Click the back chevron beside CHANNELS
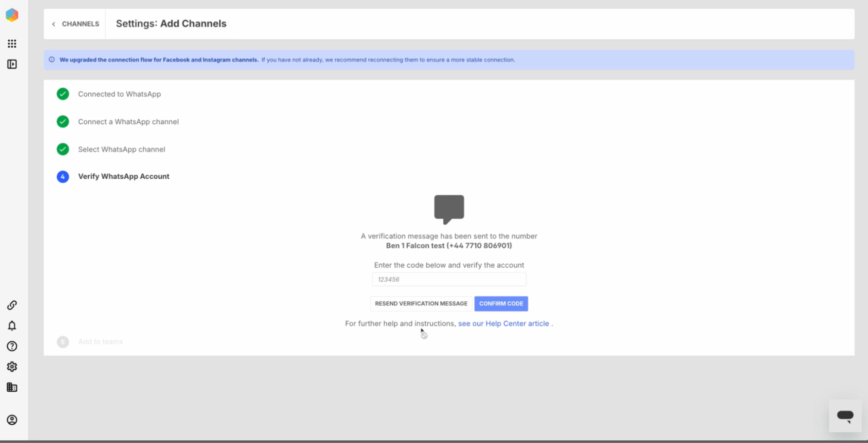This screenshot has height=443, width=868. pyautogui.click(x=54, y=24)
